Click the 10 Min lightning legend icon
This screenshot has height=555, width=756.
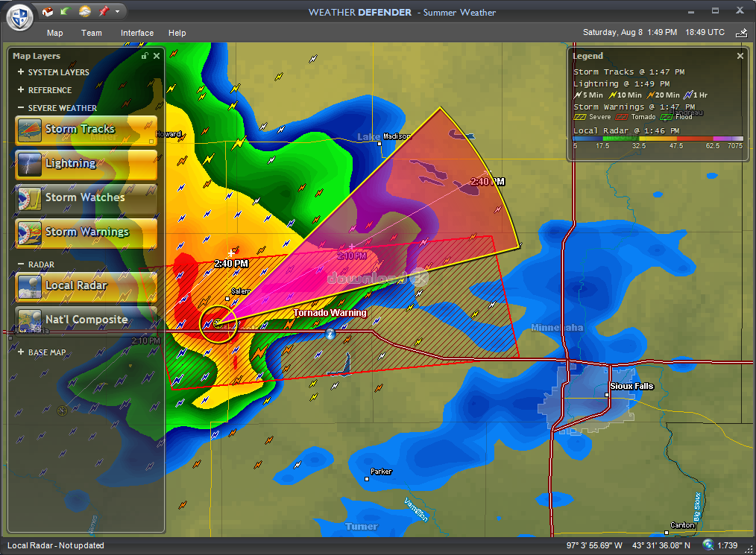[x=612, y=95]
